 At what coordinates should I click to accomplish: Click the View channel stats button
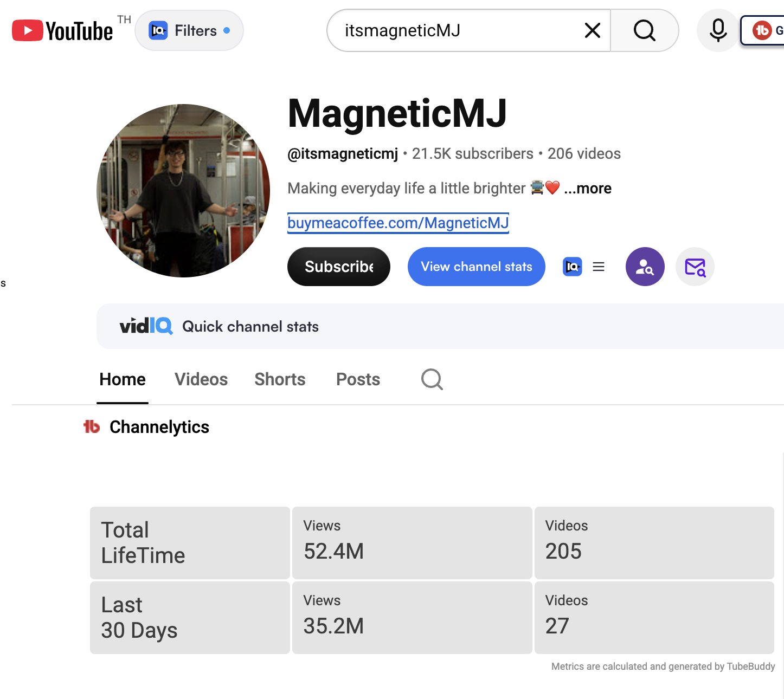(477, 267)
